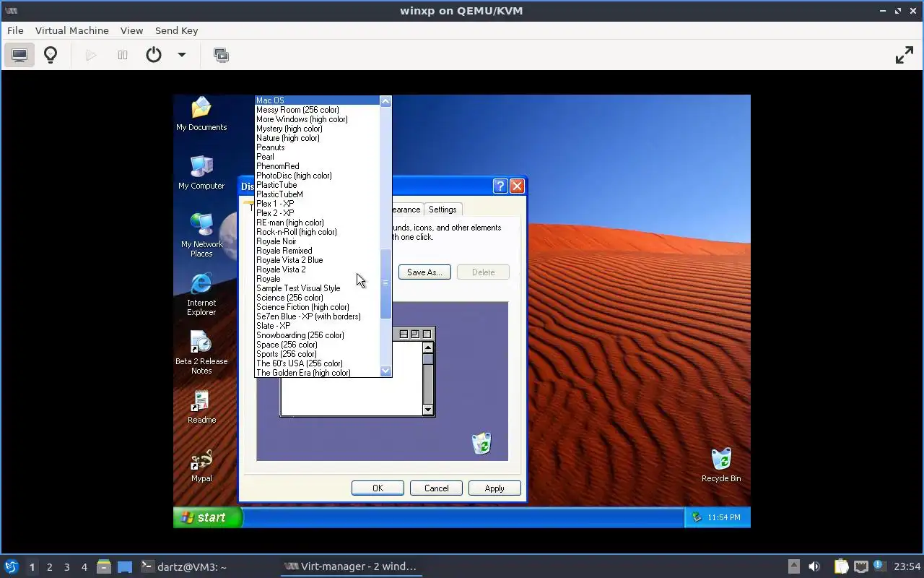
Task: Click the Save As button
Action: (x=424, y=272)
